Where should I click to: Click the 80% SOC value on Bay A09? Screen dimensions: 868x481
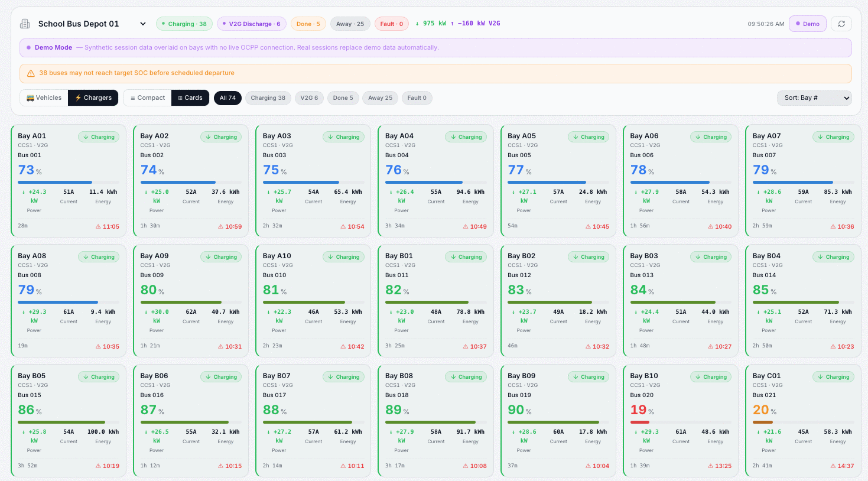coord(152,290)
